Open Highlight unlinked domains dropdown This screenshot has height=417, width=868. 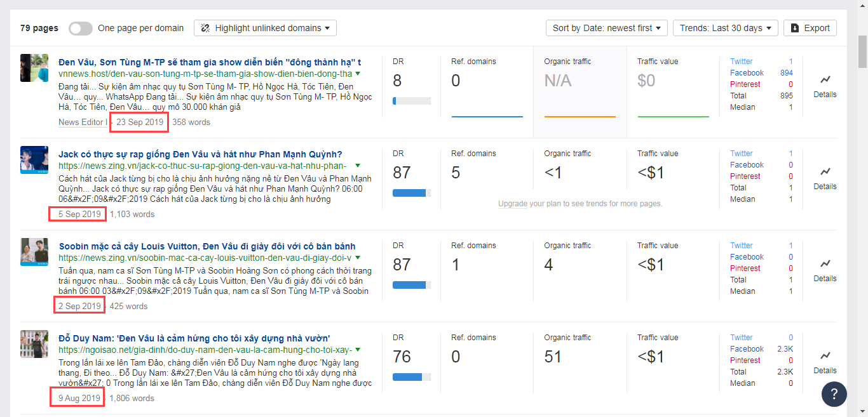coord(265,28)
